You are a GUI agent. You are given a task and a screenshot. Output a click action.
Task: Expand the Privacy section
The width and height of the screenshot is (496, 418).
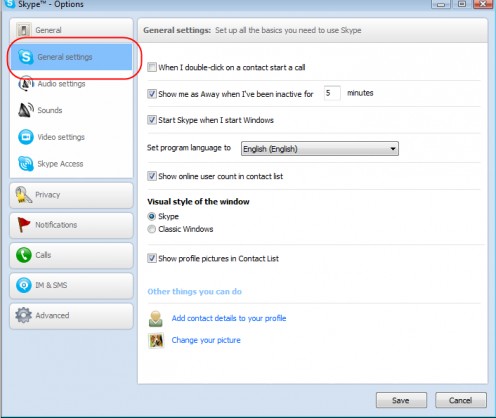coord(72,195)
